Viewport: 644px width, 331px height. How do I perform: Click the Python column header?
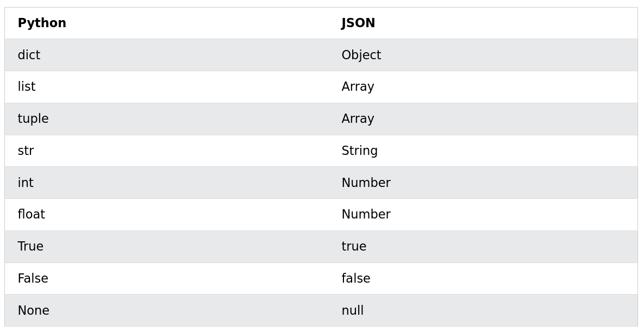tap(42, 23)
